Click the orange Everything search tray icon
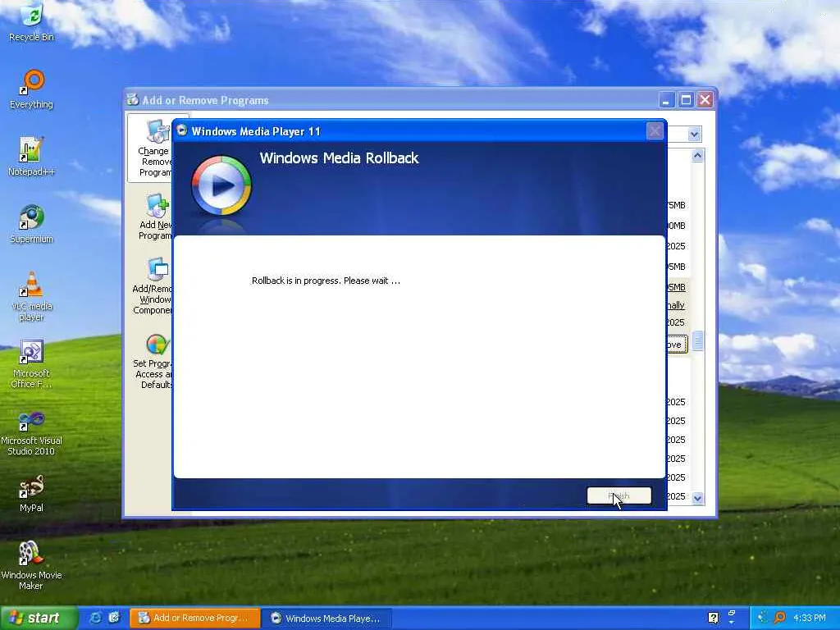 780,618
